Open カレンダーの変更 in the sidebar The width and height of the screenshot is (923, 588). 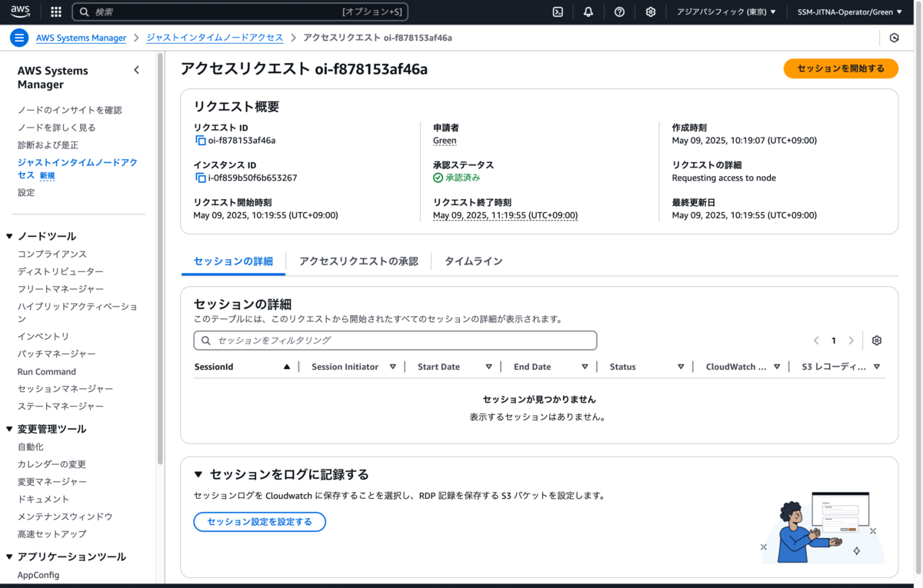[x=52, y=464]
